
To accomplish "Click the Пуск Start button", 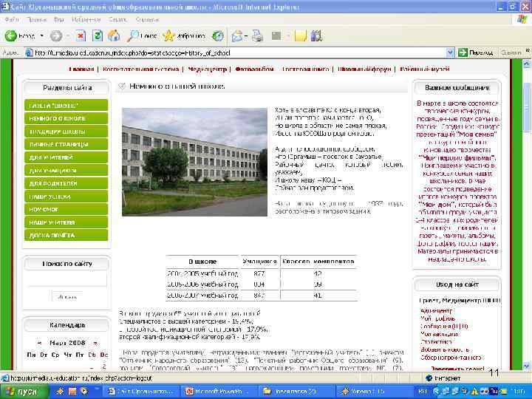I will 24,391.
